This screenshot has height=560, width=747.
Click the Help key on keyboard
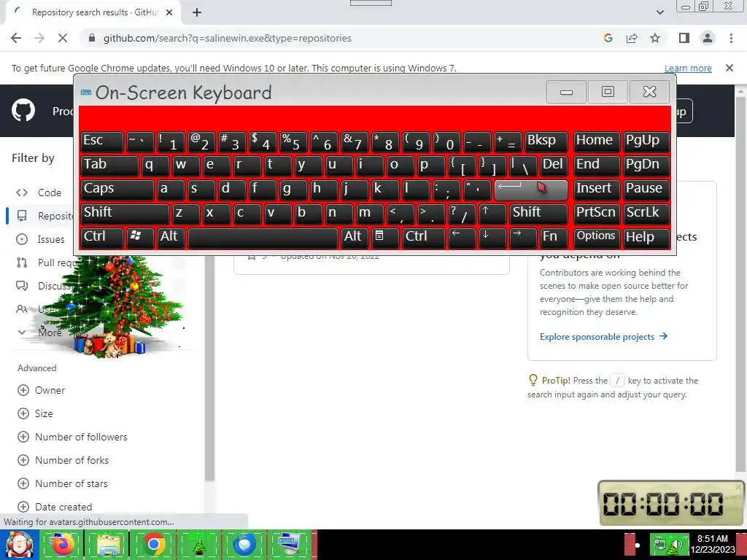pos(646,237)
